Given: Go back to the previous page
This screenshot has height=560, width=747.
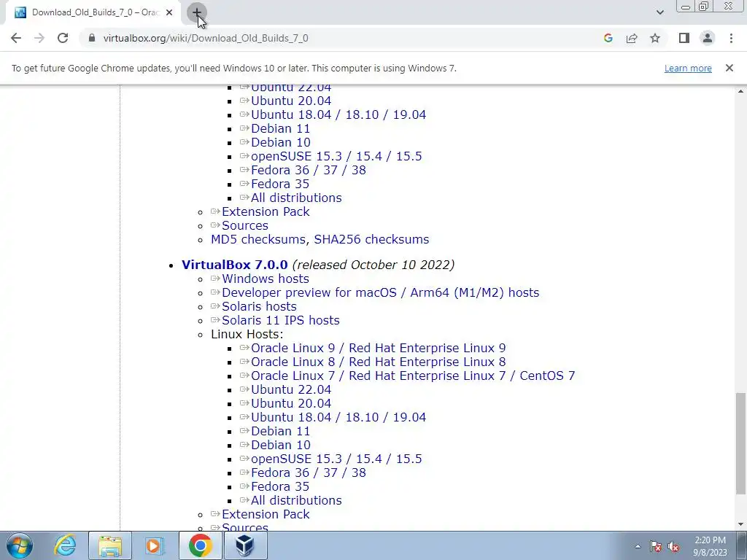Looking at the screenshot, I should click(x=16, y=38).
